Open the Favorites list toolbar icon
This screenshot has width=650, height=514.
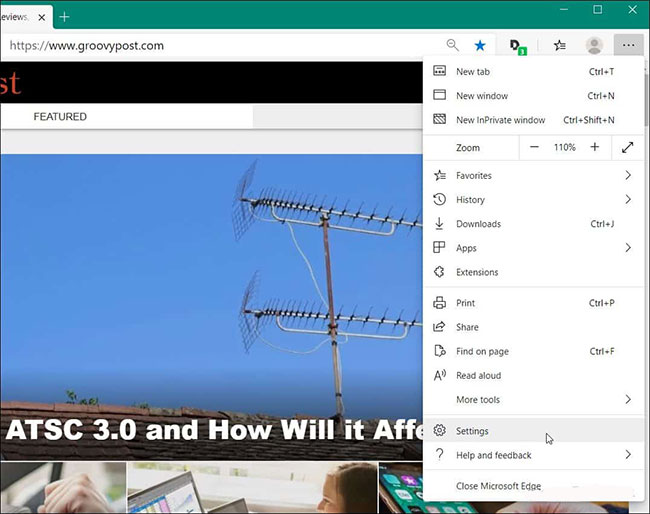point(560,45)
